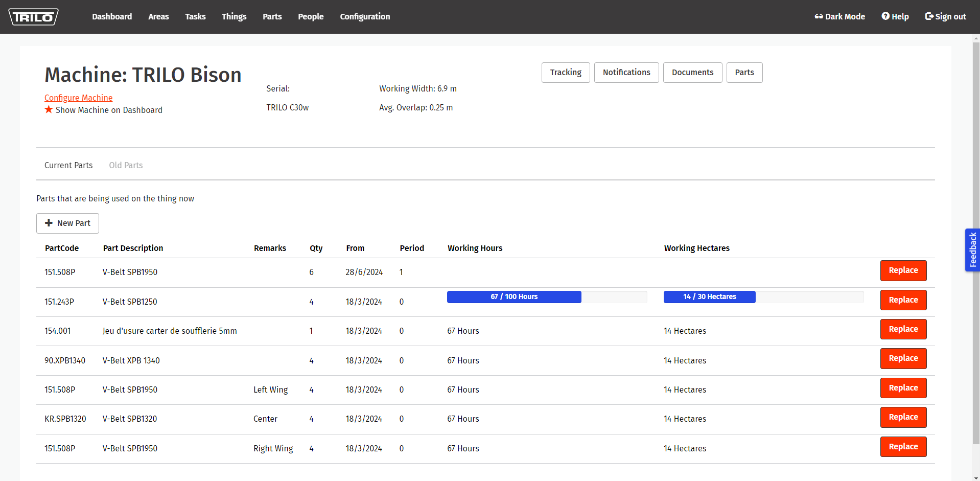Open the Feedback side tab
This screenshot has height=481, width=980.
click(x=972, y=250)
